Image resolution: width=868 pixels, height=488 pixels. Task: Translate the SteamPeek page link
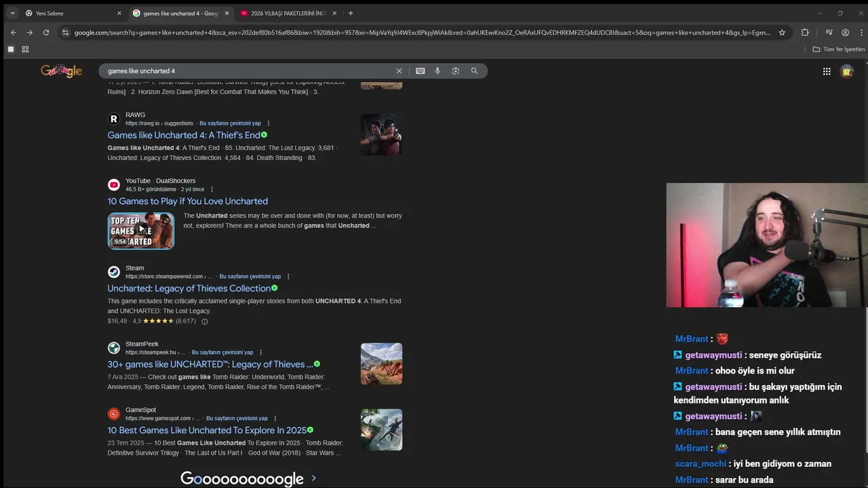point(222,352)
